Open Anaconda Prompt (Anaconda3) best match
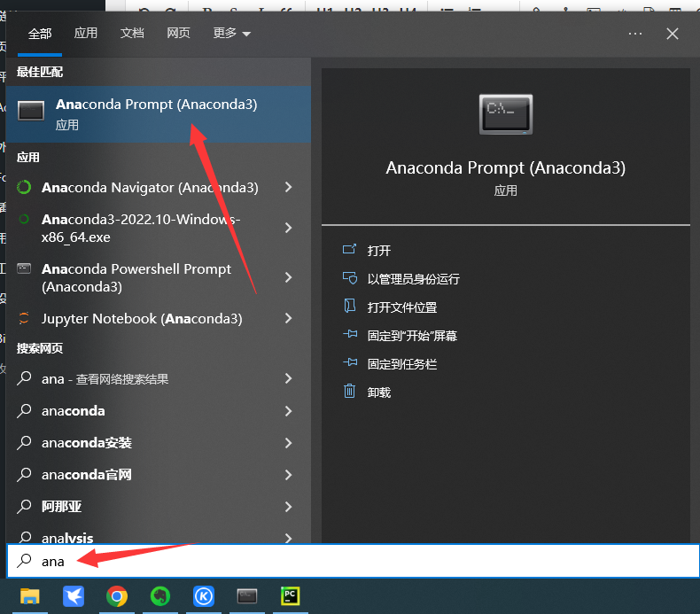The height and width of the screenshot is (614, 700). pos(159,114)
